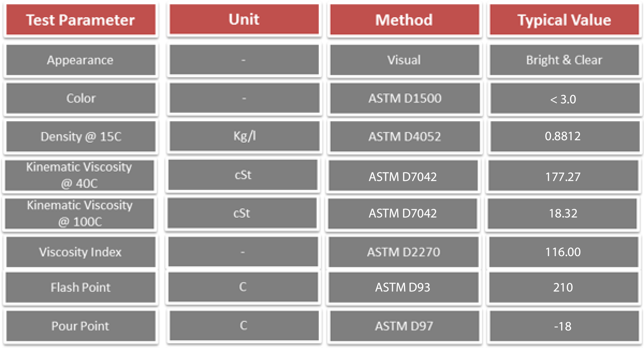Click the ASTM D2270 method cell
644x348 pixels.
coord(404,252)
